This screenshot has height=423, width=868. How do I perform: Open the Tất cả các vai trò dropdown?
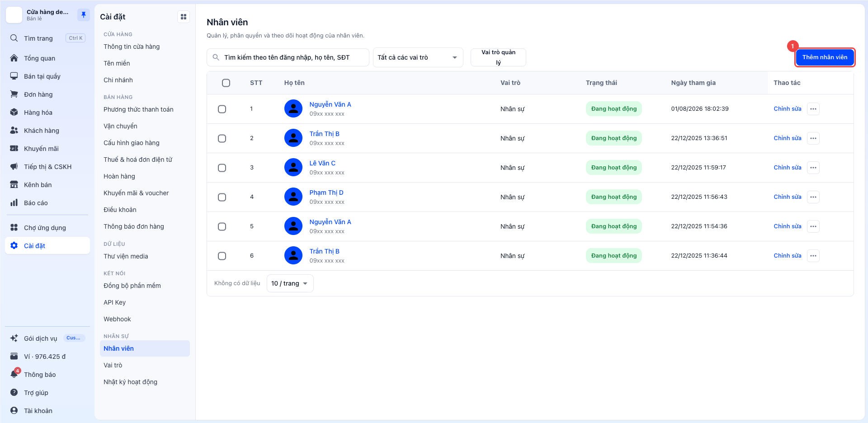tap(418, 57)
